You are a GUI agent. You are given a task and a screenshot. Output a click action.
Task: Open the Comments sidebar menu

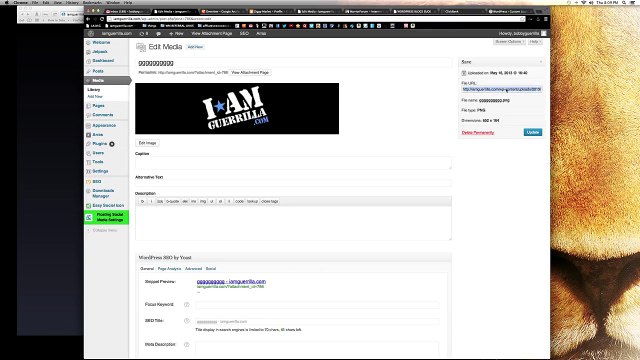click(102, 115)
